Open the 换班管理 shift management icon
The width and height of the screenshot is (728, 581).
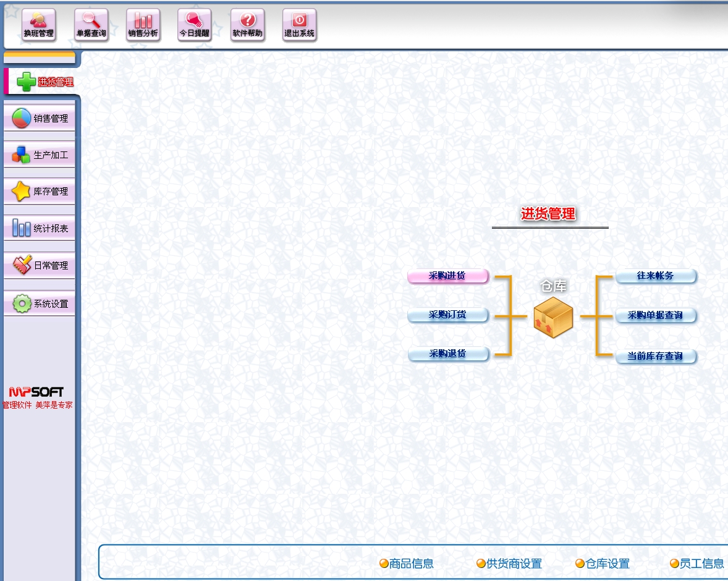38,25
